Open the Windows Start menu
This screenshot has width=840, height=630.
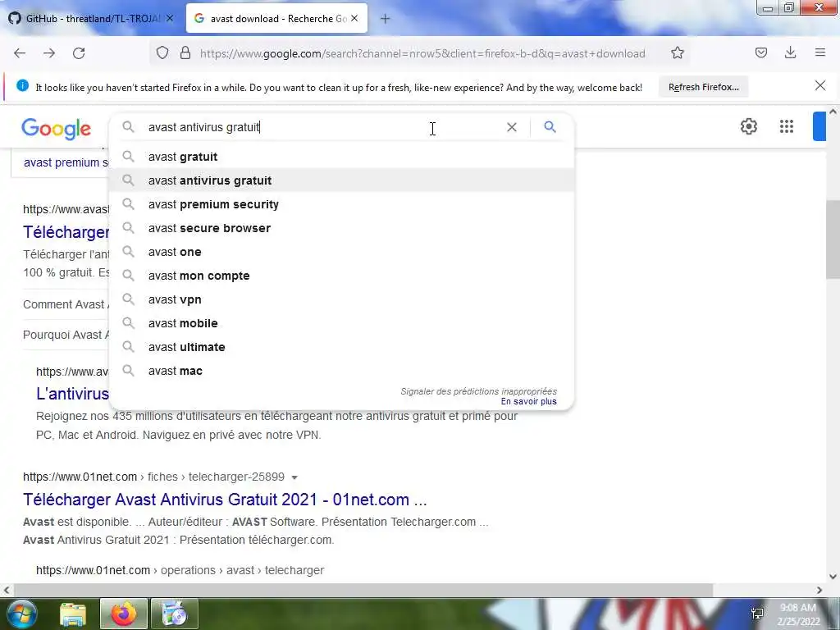tap(21, 614)
